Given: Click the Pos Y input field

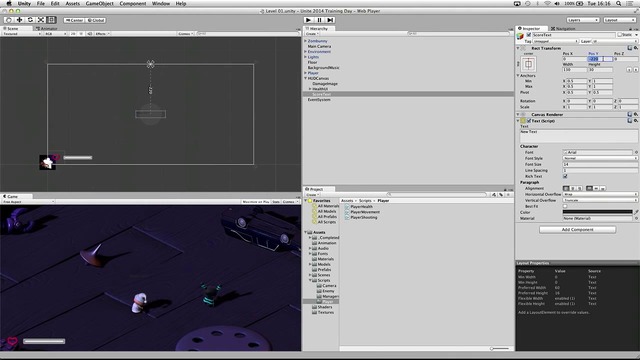Looking at the screenshot, I should (x=600, y=59).
